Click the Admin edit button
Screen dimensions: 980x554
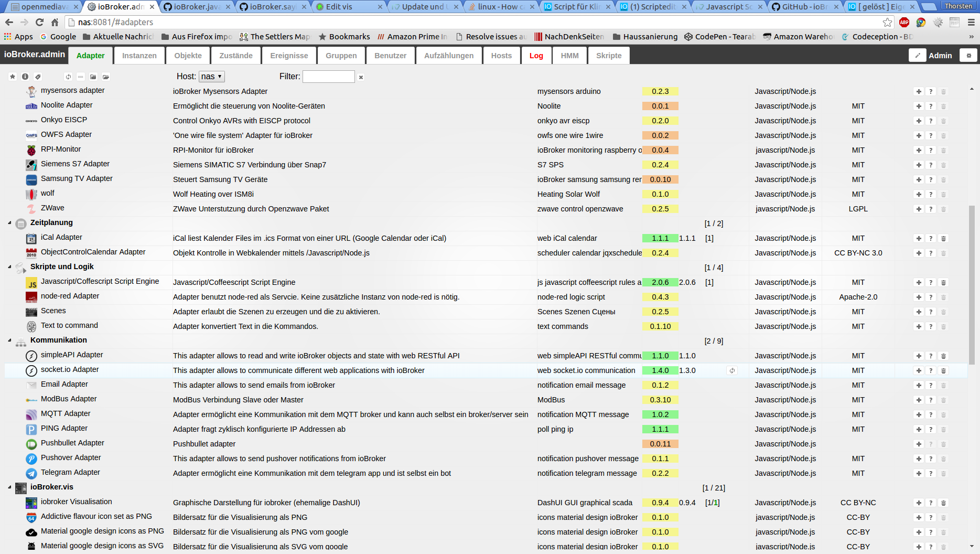[917, 55]
